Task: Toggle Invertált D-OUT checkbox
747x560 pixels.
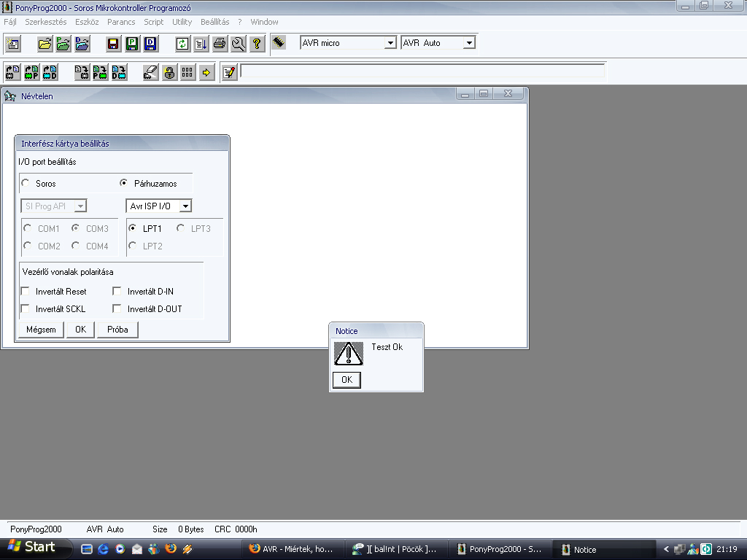Action: 117,308
